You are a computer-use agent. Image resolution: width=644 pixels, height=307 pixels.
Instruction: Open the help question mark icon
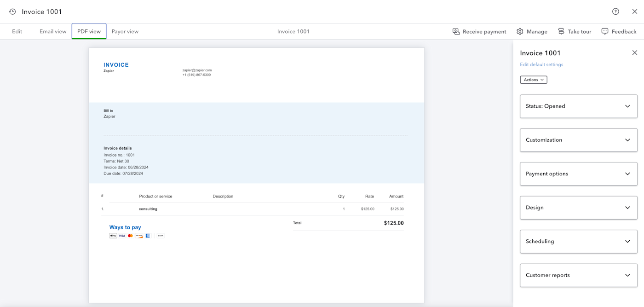615,12
